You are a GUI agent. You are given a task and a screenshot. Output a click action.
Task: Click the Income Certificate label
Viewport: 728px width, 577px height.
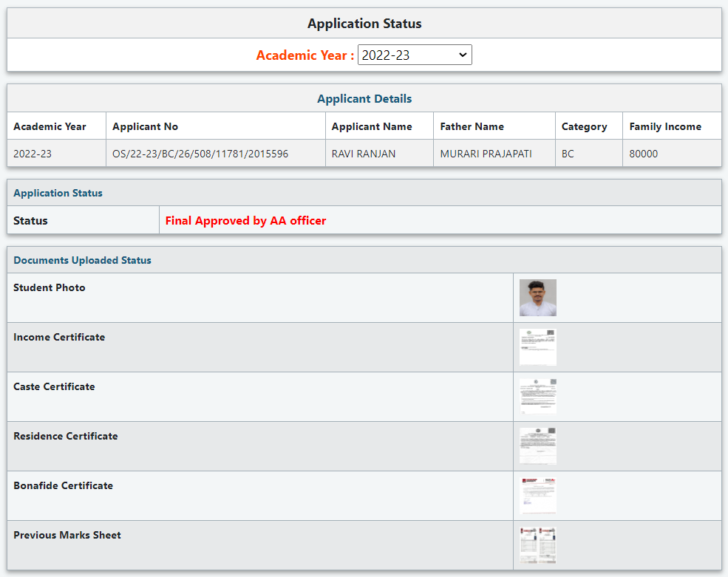[x=59, y=337]
